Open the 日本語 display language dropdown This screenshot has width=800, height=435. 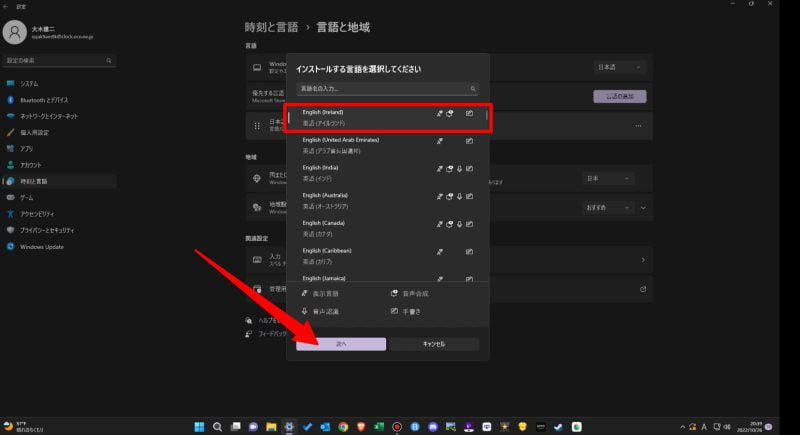pyautogui.click(x=620, y=67)
